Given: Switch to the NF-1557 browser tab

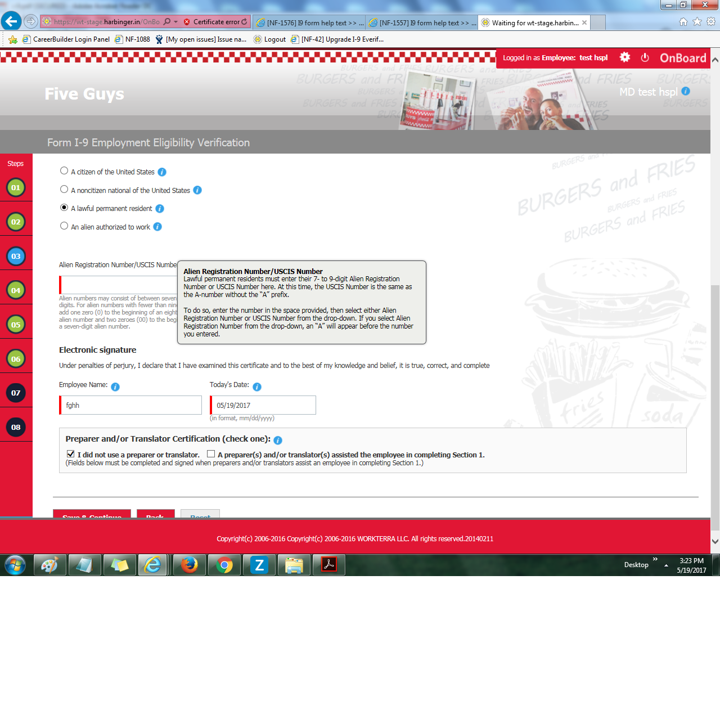Looking at the screenshot, I should coord(422,23).
